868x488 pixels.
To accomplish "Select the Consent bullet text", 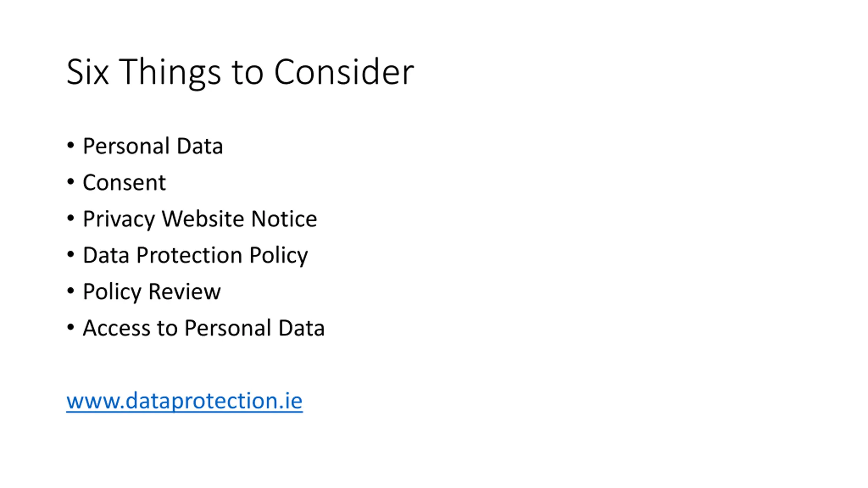I will pyautogui.click(x=124, y=182).
